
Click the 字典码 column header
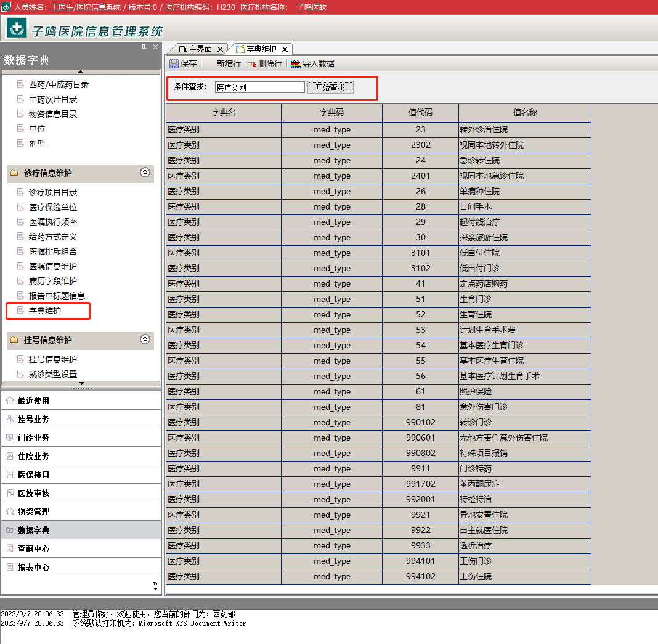click(332, 113)
